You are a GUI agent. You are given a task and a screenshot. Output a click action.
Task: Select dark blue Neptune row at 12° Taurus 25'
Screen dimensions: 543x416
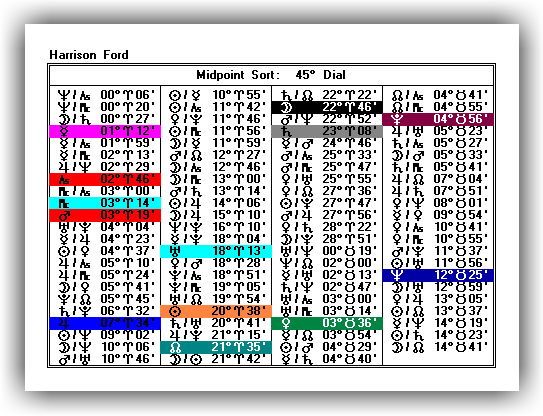point(438,275)
